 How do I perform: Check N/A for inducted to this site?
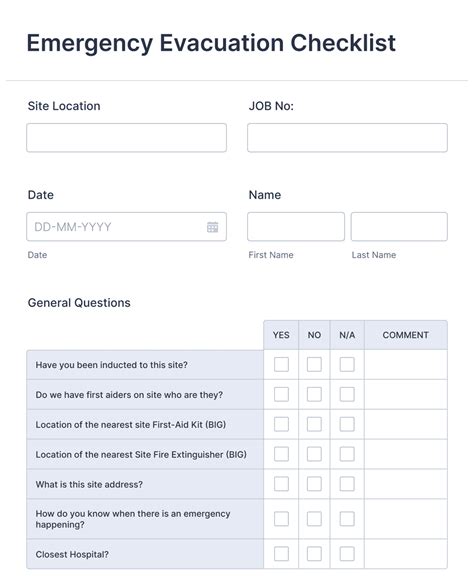click(x=347, y=364)
